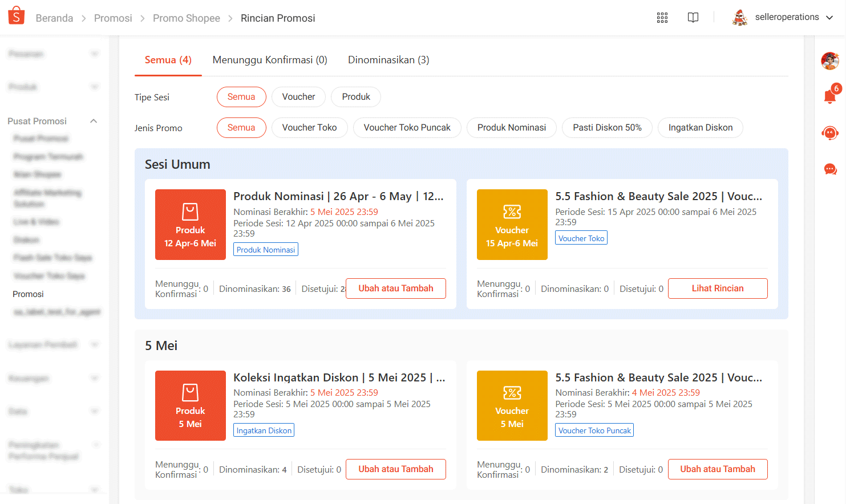Open the seller education book icon

[x=693, y=18]
